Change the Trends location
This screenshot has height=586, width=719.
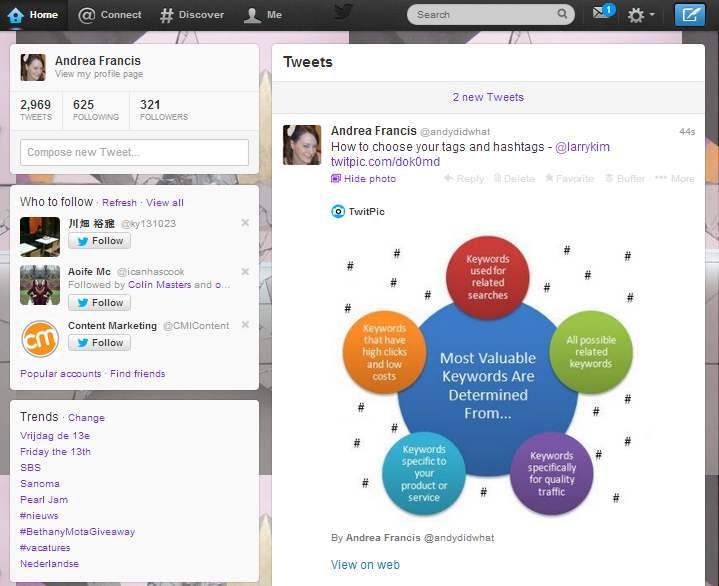pyautogui.click(x=86, y=418)
